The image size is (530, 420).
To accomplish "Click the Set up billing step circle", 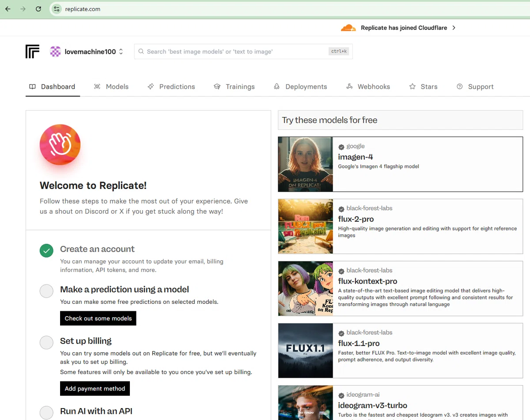I will (x=46, y=342).
